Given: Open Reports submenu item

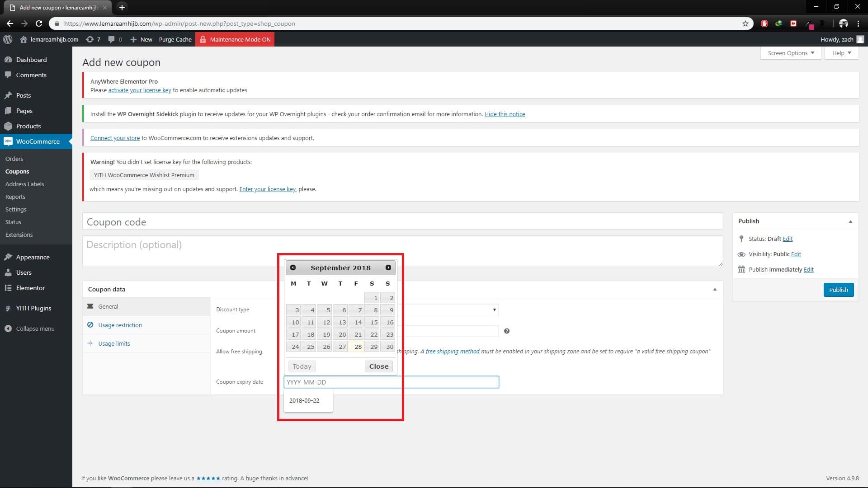Looking at the screenshot, I should click(x=15, y=197).
